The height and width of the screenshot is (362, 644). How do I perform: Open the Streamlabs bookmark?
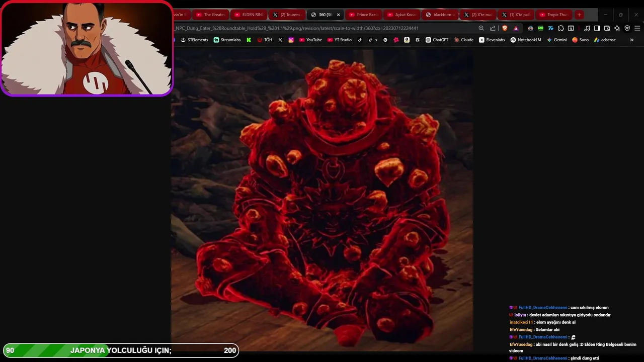coord(227,40)
